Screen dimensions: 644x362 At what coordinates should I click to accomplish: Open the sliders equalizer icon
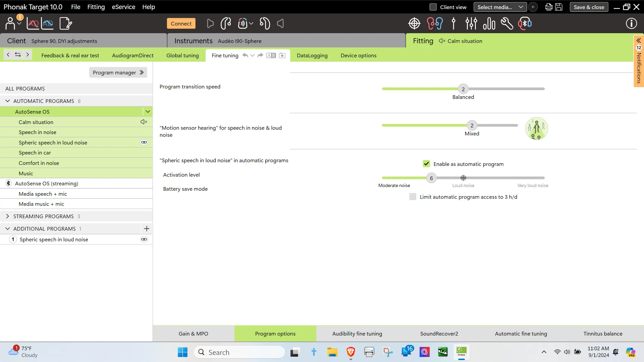pyautogui.click(x=471, y=23)
